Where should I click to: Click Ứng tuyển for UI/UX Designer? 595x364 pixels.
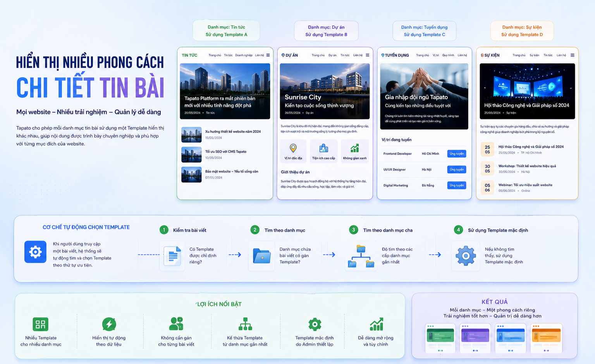coord(457,170)
